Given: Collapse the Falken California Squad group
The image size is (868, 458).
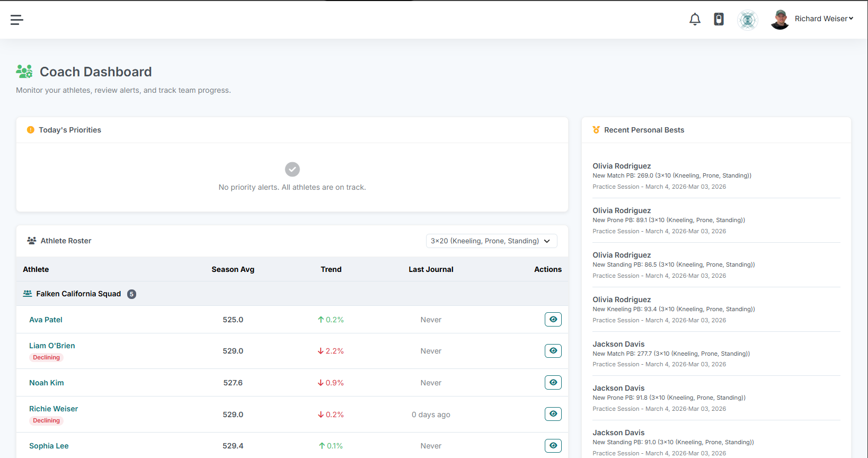Looking at the screenshot, I should click(78, 294).
